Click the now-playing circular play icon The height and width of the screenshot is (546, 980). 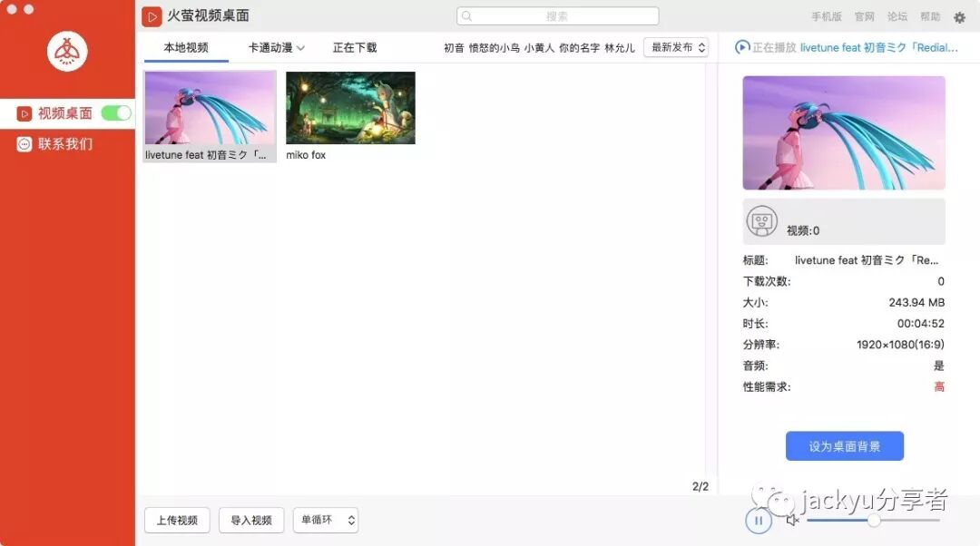pos(742,47)
